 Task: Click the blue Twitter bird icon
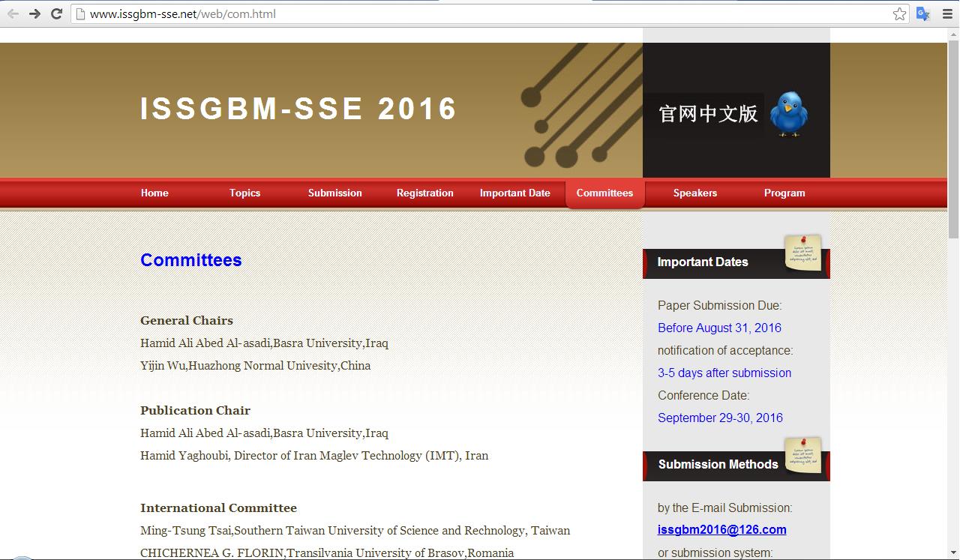[789, 114]
